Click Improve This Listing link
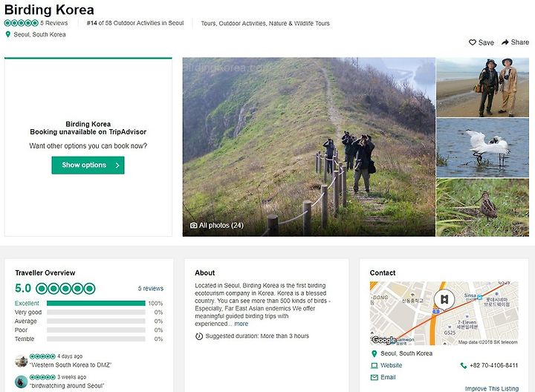The width and height of the screenshot is (535, 392). coord(492,388)
